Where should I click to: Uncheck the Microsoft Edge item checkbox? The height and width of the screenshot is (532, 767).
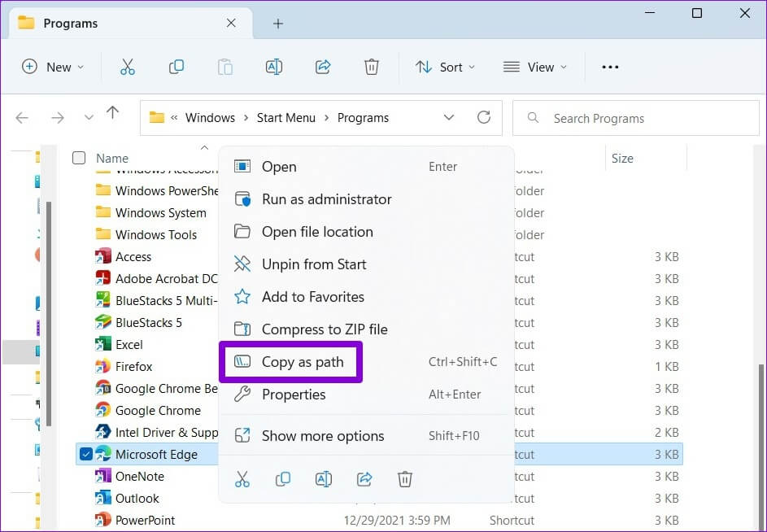coord(85,454)
